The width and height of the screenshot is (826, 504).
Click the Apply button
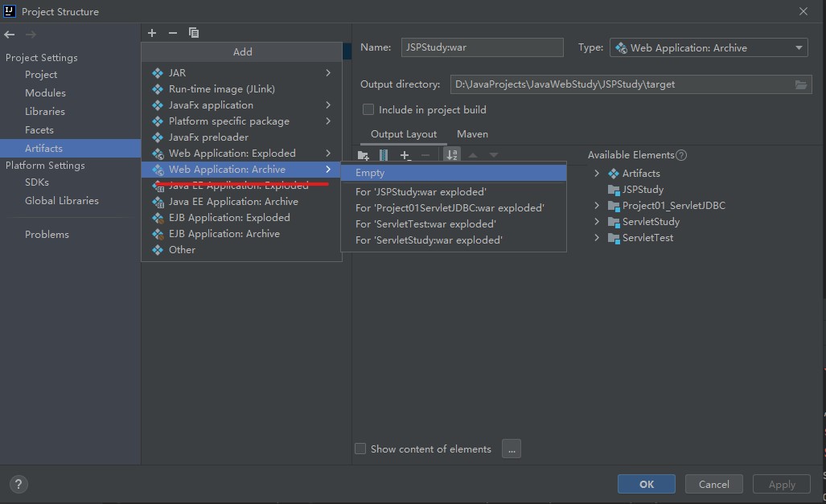[782, 484]
